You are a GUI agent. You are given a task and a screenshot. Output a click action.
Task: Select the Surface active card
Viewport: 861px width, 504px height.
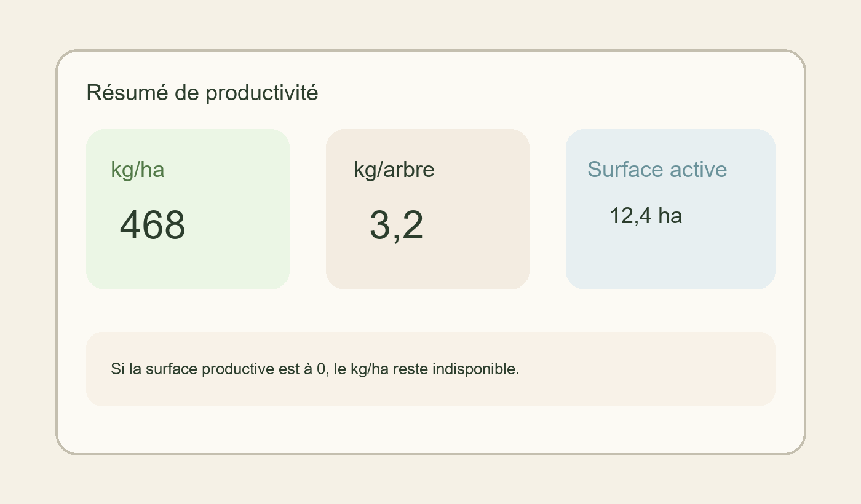(670, 209)
